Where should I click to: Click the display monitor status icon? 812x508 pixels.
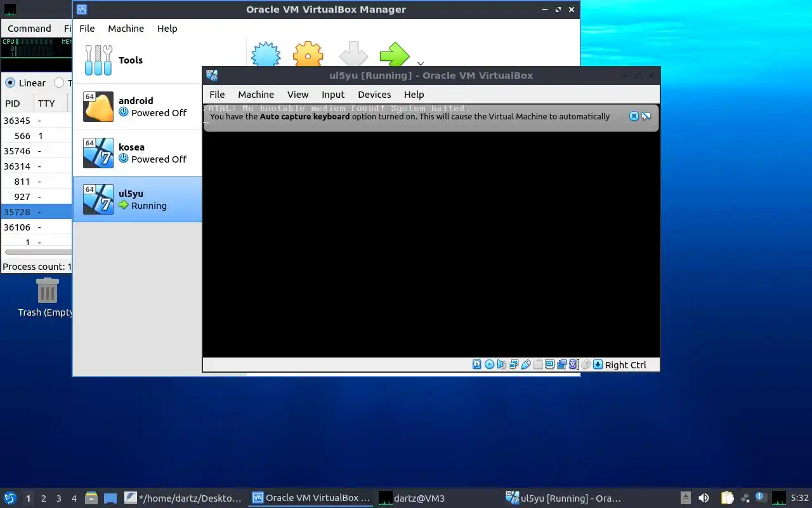click(x=549, y=364)
